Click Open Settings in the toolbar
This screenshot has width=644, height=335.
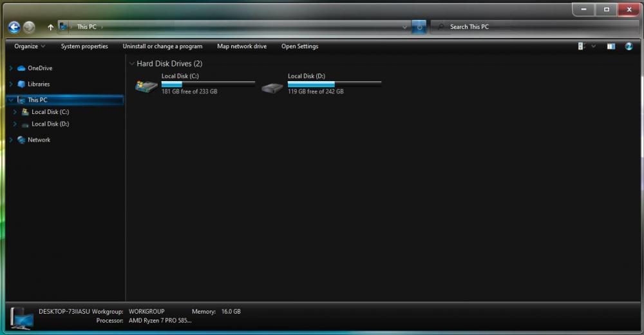tap(299, 46)
